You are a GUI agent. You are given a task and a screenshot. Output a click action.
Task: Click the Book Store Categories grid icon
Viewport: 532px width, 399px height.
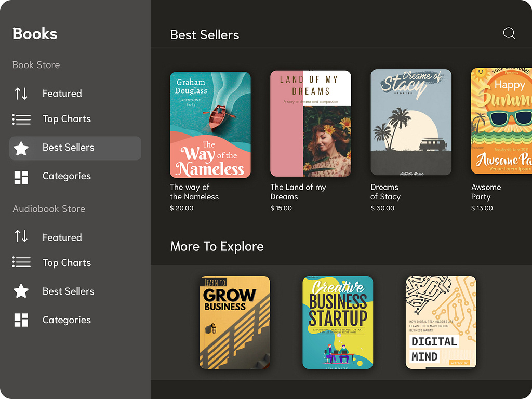pyautogui.click(x=21, y=177)
